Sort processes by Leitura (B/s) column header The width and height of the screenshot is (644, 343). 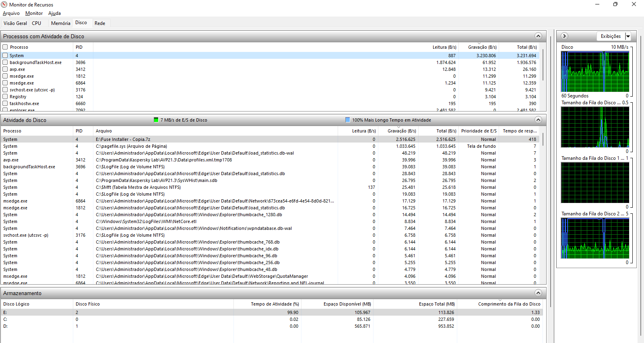(444, 47)
